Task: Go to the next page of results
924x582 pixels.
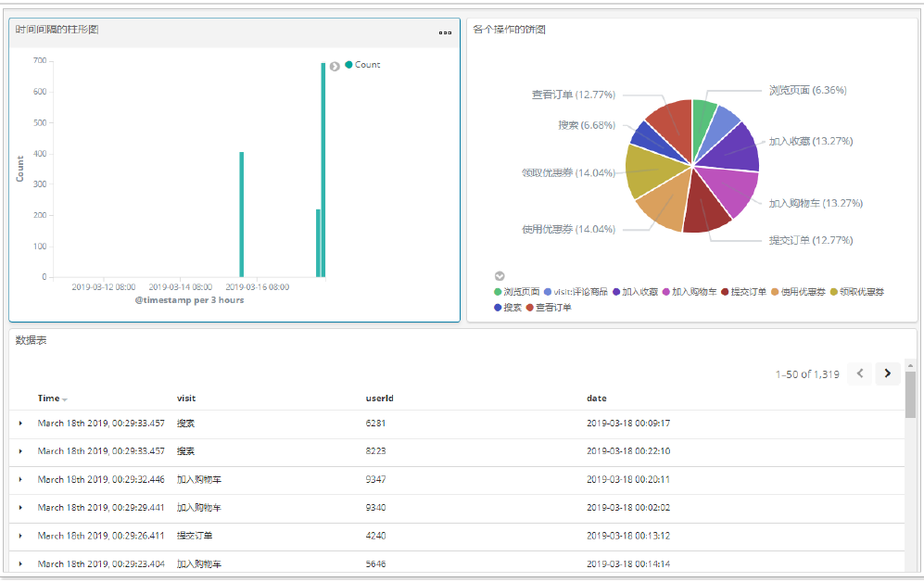Action: point(888,373)
